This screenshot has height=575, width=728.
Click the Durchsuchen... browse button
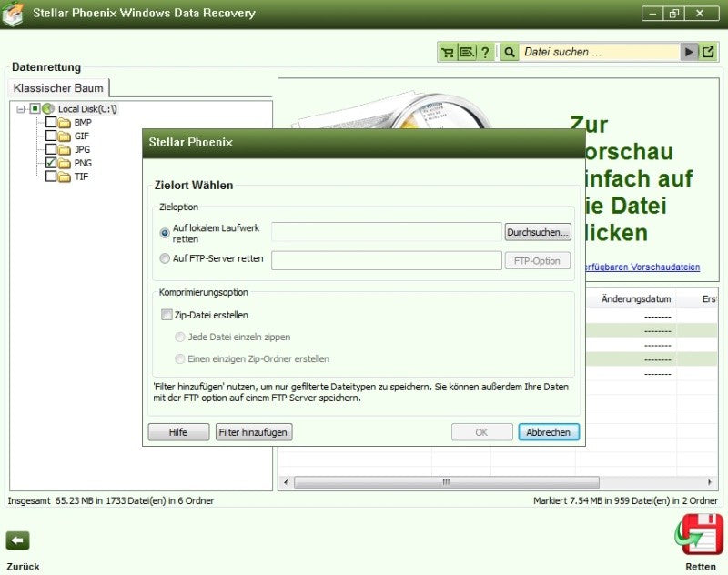click(538, 232)
